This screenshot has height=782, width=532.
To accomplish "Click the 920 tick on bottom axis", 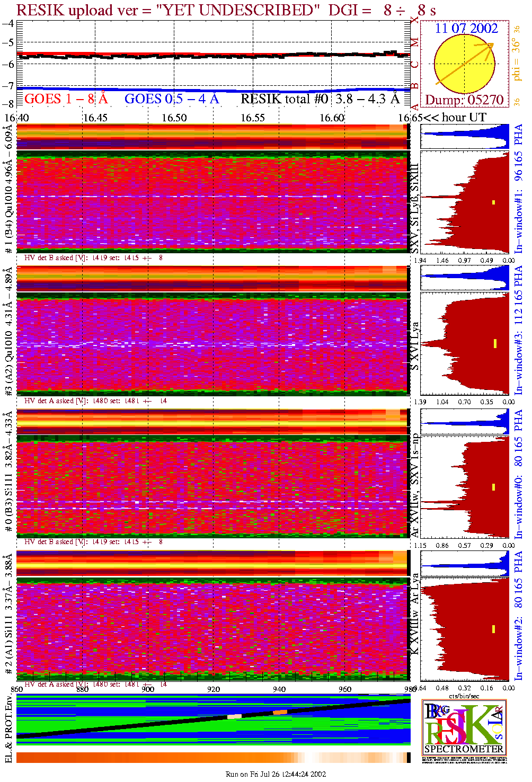I will click(x=214, y=689).
